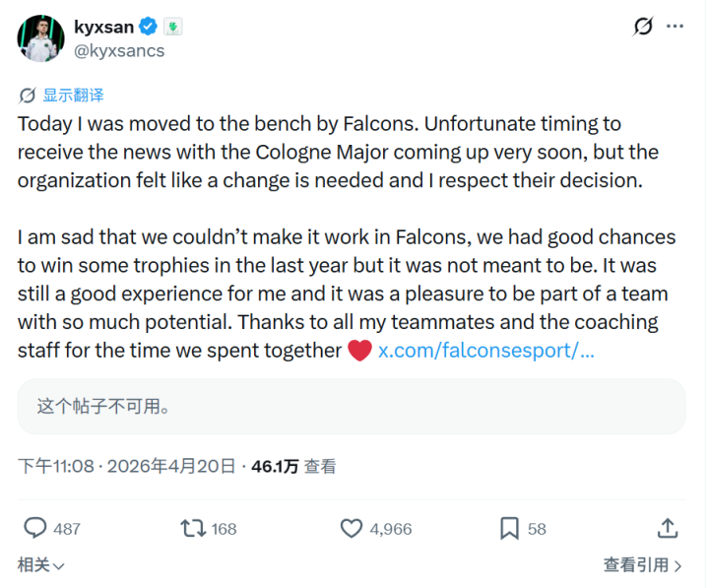The width and height of the screenshot is (708, 588).
Task: Click the repost arrows icon
Action: pos(193,528)
